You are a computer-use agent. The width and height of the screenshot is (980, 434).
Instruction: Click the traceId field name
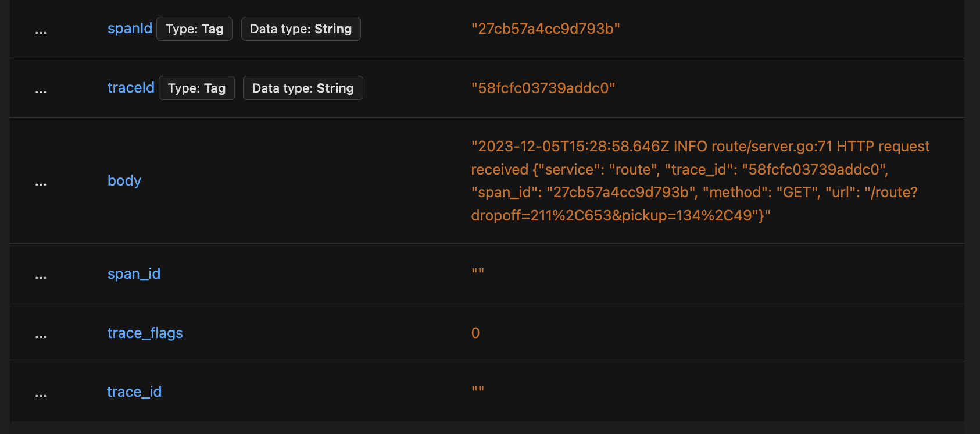pos(131,88)
